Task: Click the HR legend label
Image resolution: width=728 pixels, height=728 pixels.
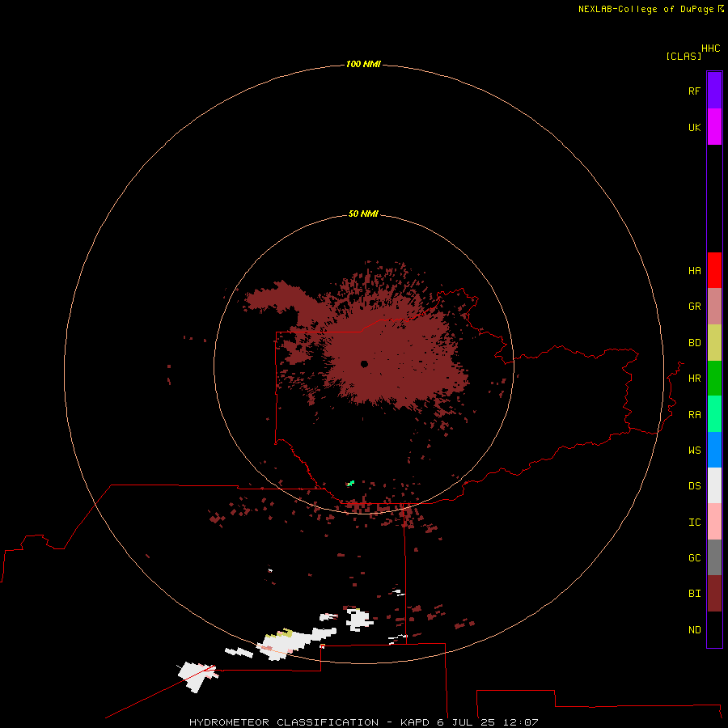Action: pos(694,379)
